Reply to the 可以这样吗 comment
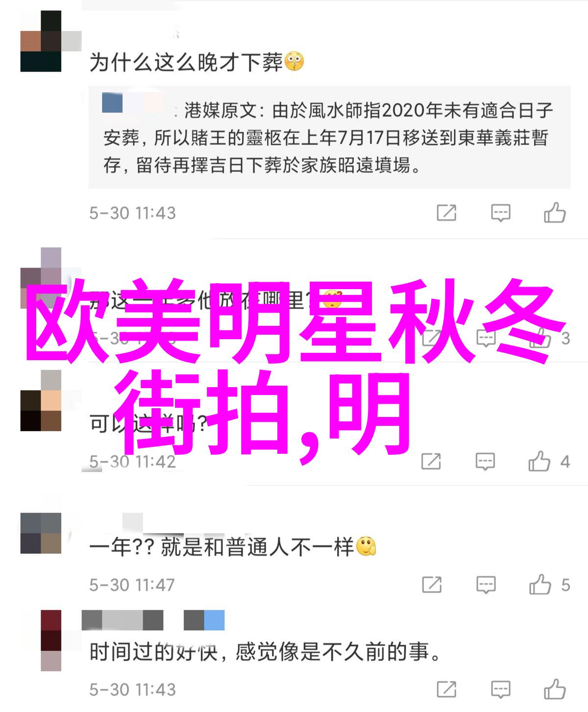This screenshot has height=712, width=588. [485, 461]
